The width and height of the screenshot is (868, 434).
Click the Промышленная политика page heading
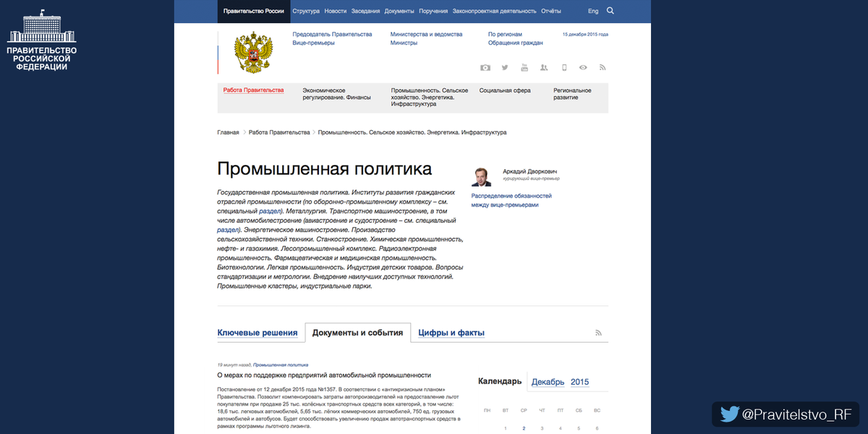[324, 169]
